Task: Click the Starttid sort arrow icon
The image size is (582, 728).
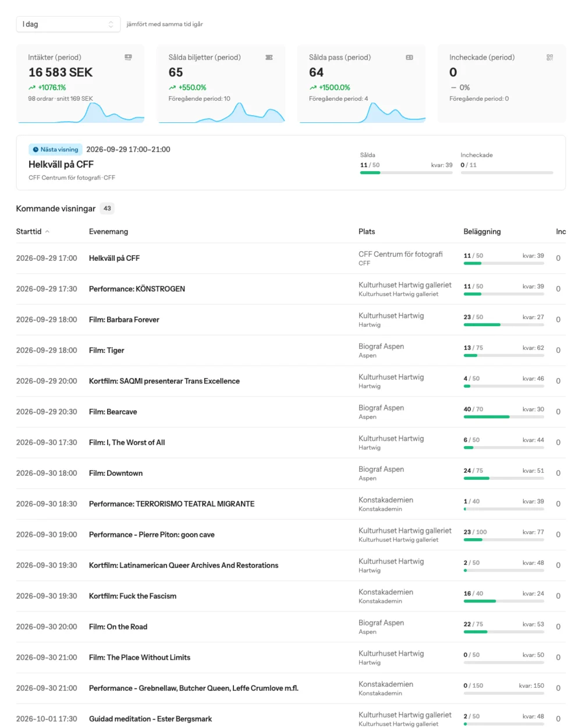Action: pos(47,232)
